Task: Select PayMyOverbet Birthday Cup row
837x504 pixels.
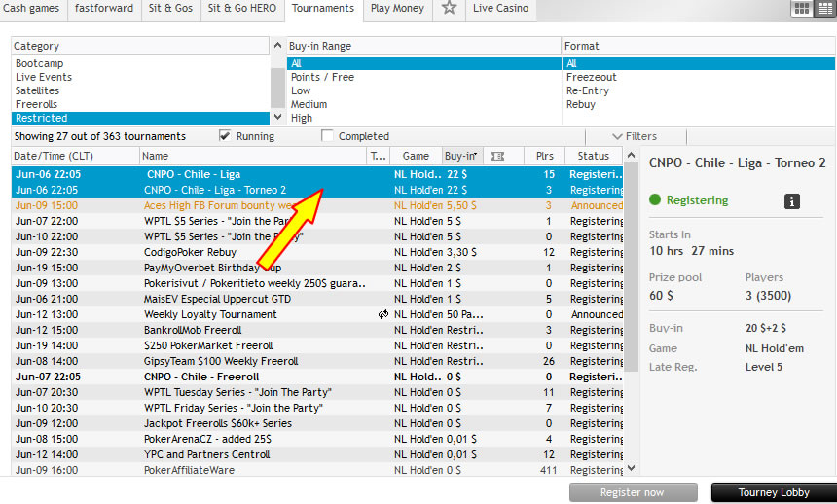Action: point(317,268)
